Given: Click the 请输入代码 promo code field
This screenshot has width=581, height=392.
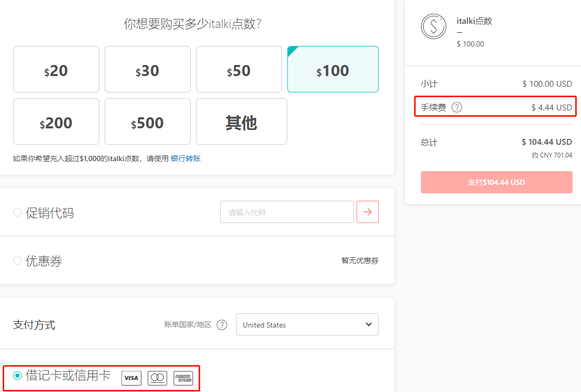Looking at the screenshot, I should [x=287, y=211].
